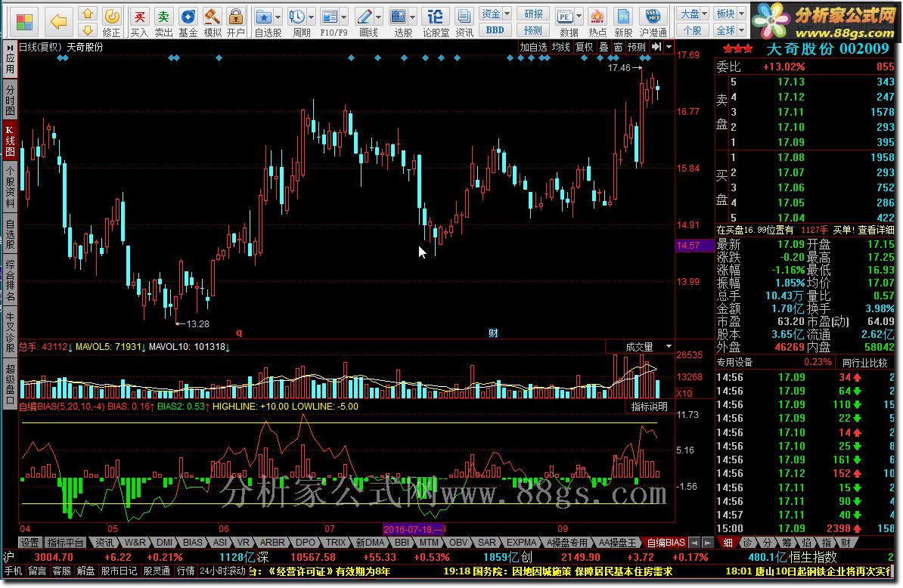Viewport: 903px width, 588px height.
Task: Open the 卖出 sell icon
Action: (x=163, y=17)
